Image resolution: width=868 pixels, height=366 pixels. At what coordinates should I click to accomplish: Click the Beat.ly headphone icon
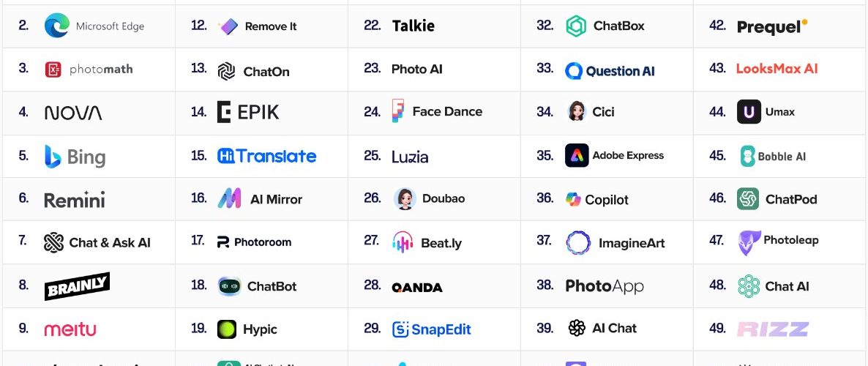(x=403, y=242)
